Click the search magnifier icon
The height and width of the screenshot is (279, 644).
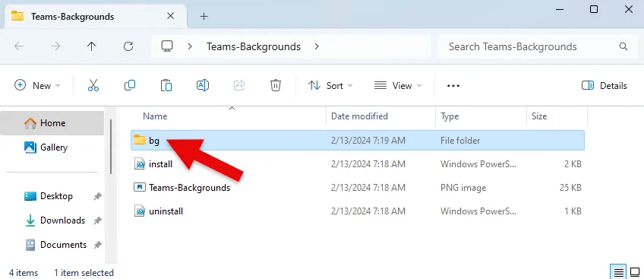point(623,46)
